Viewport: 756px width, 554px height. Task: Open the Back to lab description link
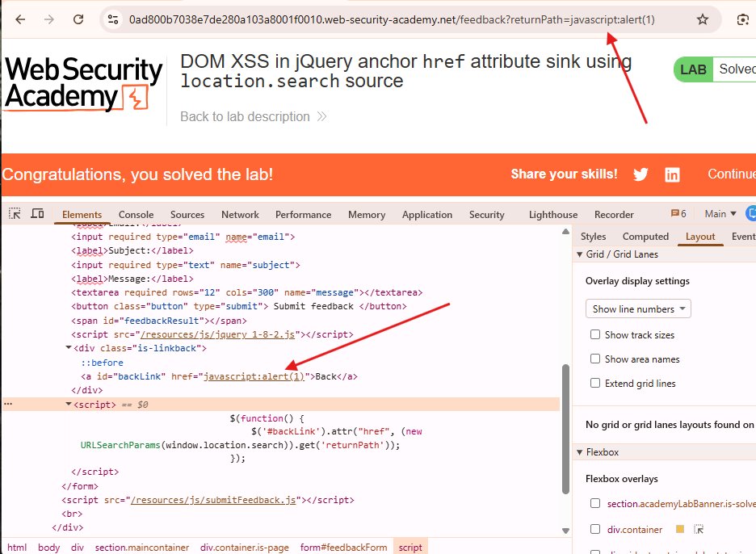(254, 116)
